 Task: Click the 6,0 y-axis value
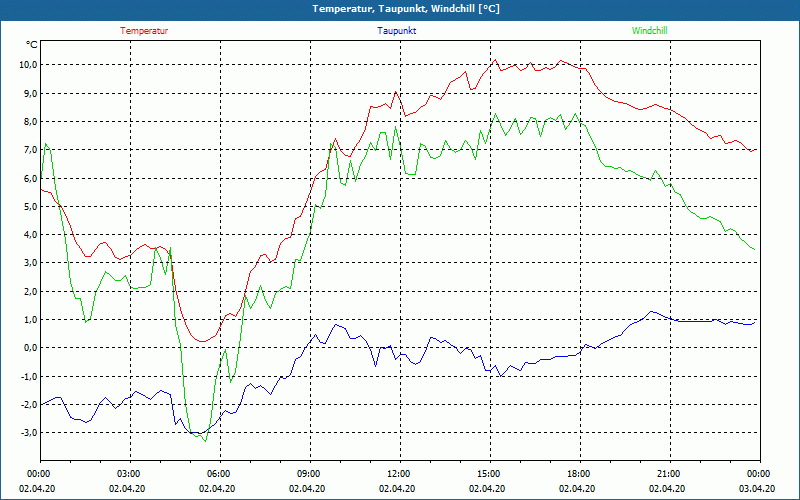30,178
